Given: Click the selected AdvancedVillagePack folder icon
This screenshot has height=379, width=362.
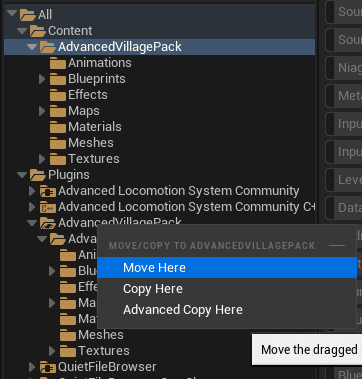Looking at the screenshot, I should pyautogui.click(x=48, y=47).
